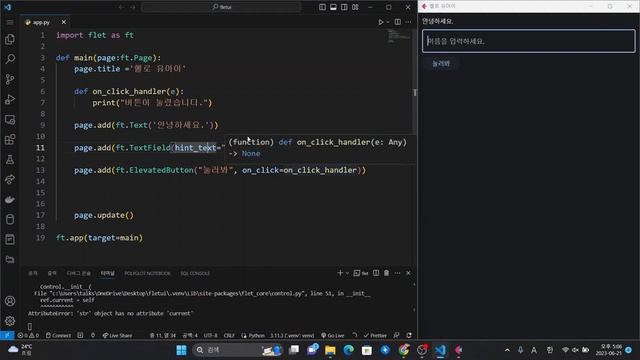
Task: Click Live Share in the status bar
Action: pos(117,335)
